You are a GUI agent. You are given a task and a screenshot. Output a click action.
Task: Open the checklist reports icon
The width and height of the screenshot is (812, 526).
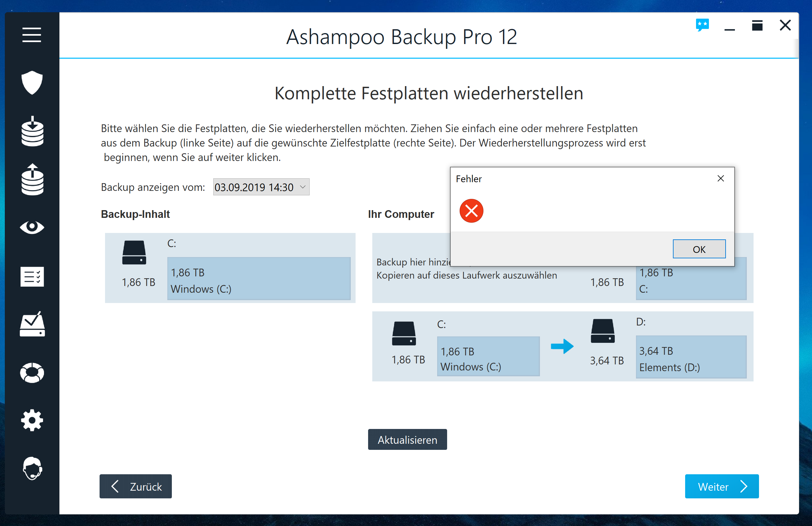click(32, 276)
